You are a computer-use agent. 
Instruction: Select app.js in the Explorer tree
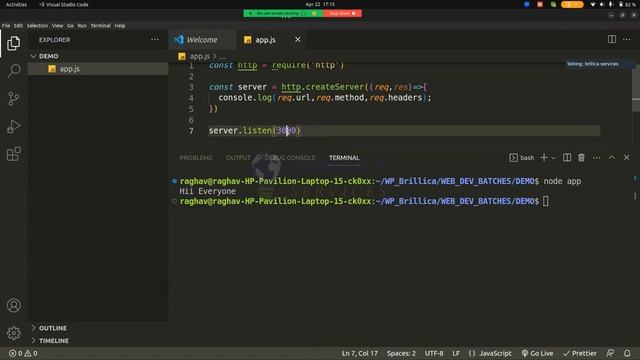98,69
